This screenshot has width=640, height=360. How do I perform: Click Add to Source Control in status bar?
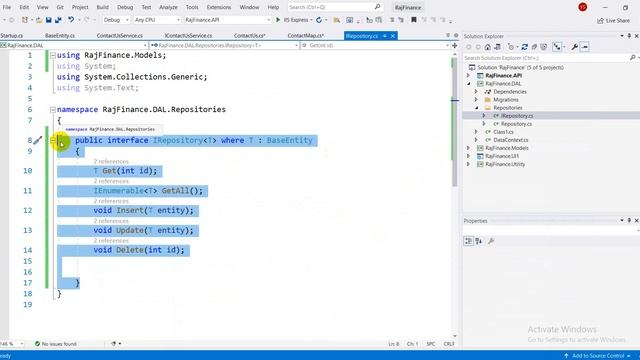pyautogui.click(x=598, y=356)
